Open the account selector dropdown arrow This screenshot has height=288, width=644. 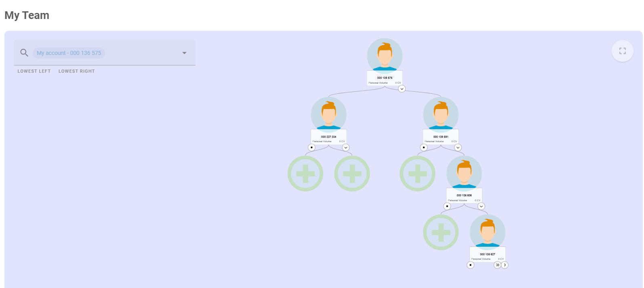(x=184, y=53)
